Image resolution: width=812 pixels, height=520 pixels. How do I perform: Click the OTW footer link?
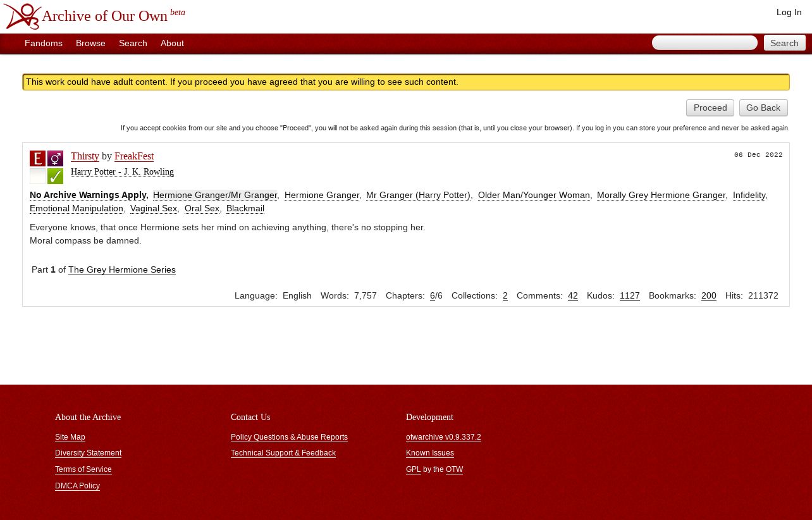point(455,469)
